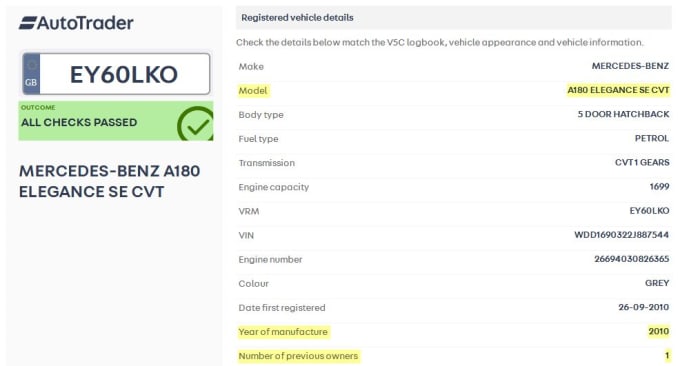The image size is (680, 366).
Task: Select the EY60LKO registration plate
Action: pyautogui.click(x=116, y=74)
